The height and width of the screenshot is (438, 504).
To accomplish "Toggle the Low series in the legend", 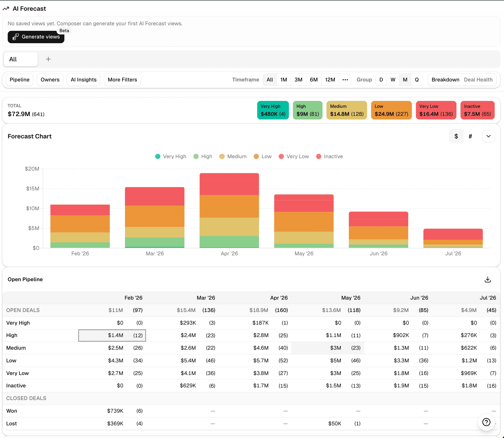I will point(262,156).
